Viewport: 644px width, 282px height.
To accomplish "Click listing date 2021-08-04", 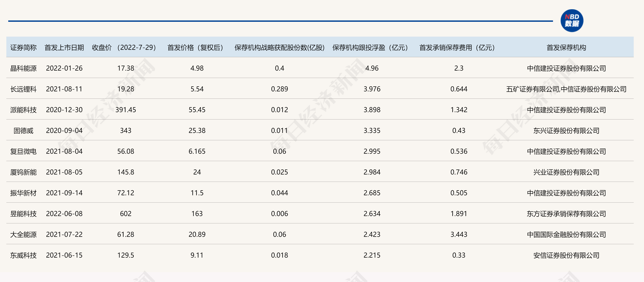I will point(64,152).
